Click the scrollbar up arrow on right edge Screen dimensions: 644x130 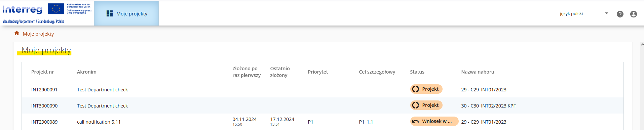(642, 44)
